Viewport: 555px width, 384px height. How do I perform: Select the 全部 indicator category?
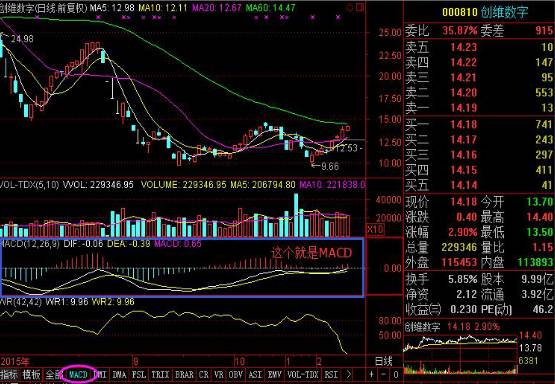pos(53,374)
